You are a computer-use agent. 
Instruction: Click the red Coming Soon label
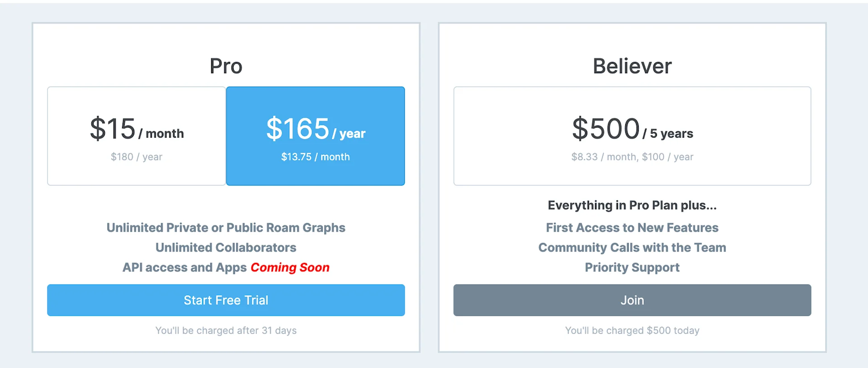[290, 267]
